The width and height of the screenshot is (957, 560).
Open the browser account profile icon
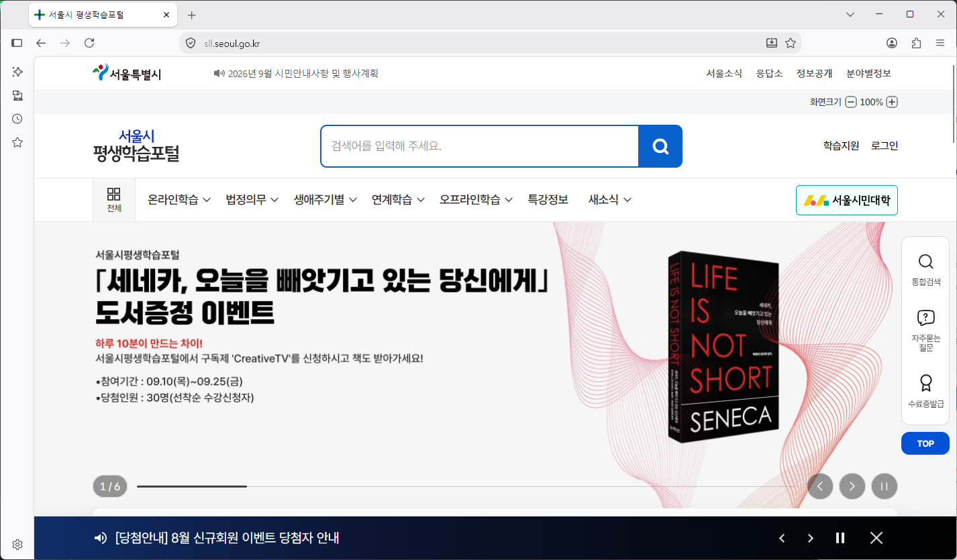click(892, 43)
